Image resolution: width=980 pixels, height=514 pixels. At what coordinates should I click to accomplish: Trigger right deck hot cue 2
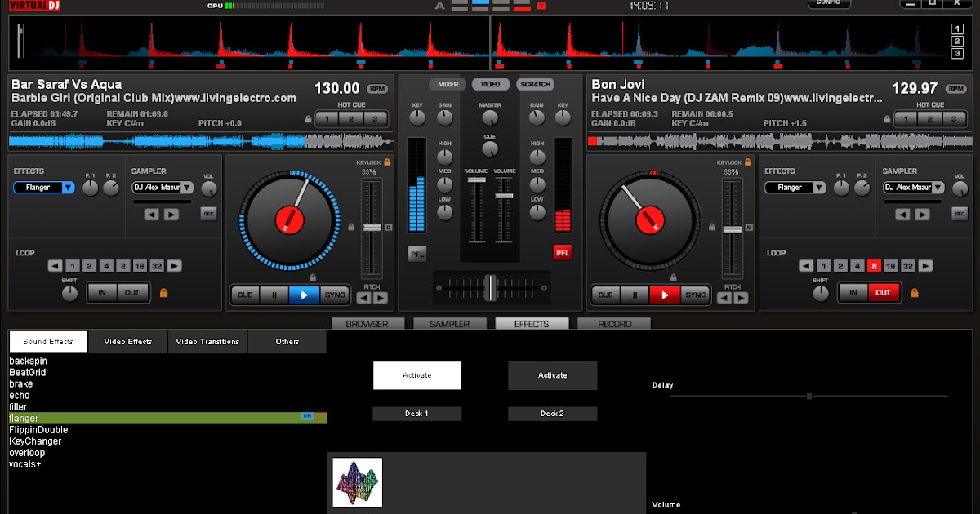(931, 119)
